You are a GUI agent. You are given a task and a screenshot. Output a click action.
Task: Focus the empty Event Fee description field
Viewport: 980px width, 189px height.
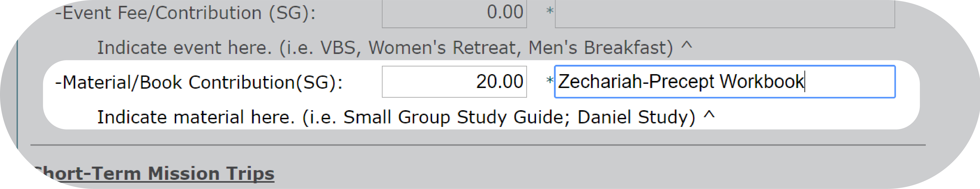725,14
